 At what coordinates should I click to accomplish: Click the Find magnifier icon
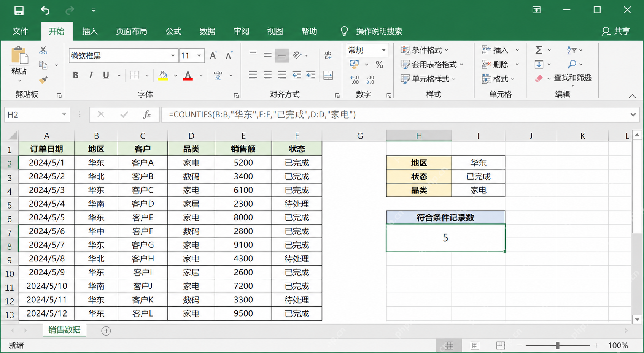click(572, 64)
